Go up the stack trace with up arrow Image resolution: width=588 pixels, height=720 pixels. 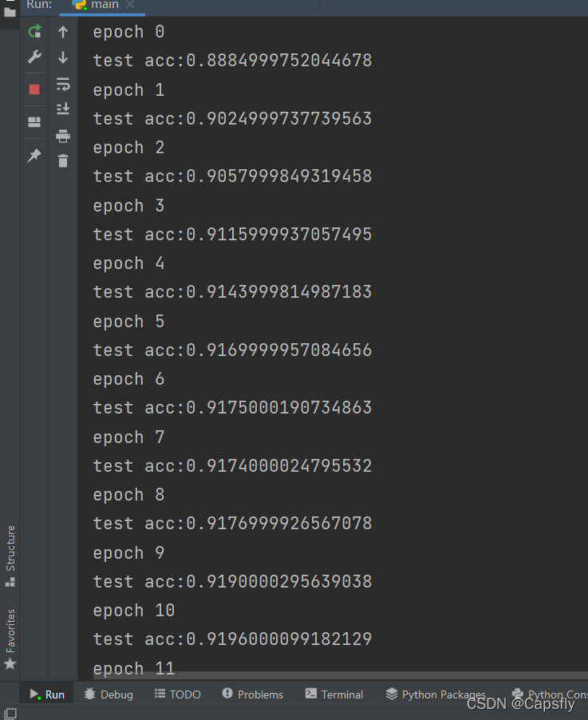(63, 32)
